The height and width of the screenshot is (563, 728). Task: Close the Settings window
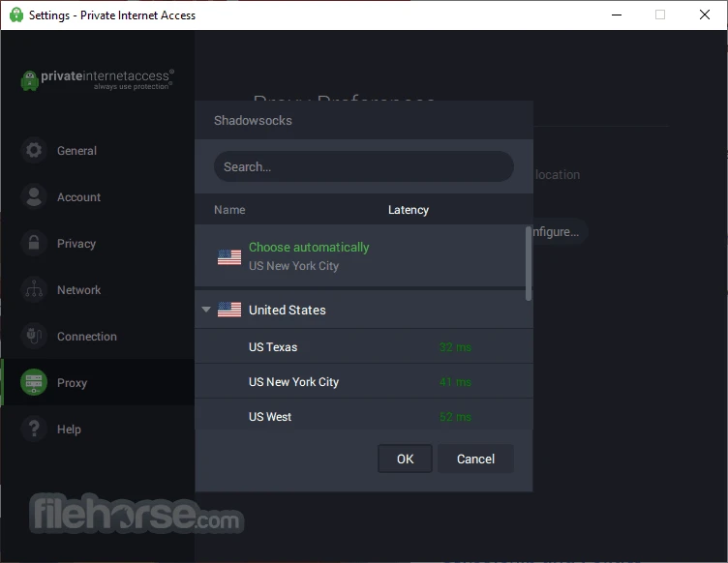coord(705,15)
